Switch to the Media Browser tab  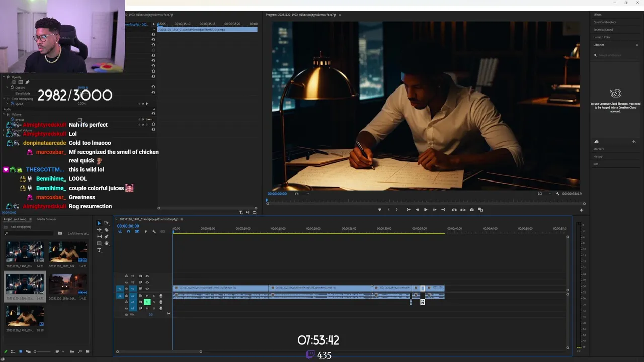[x=47, y=219]
